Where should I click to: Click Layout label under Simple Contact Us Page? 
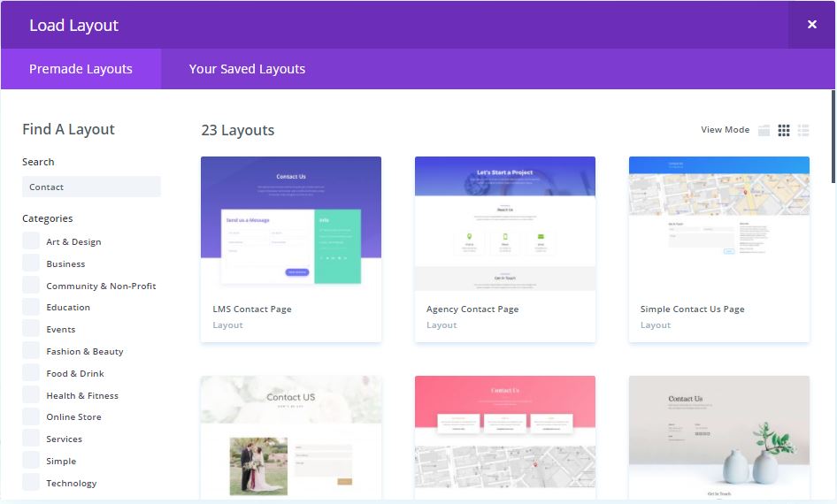point(656,325)
